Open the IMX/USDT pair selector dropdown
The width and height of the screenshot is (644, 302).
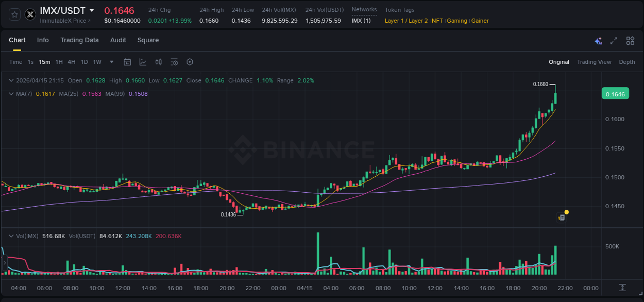coord(92,10)
